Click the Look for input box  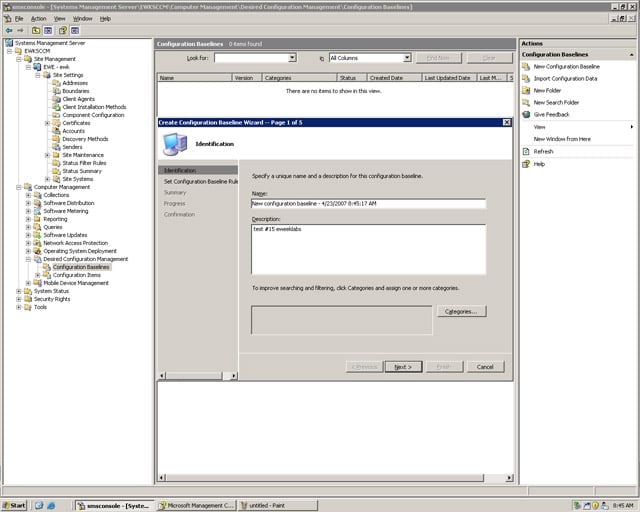251,58
